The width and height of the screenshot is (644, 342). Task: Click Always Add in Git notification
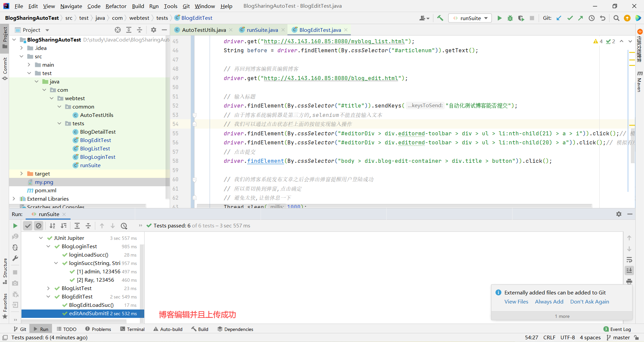pos(549,301)
